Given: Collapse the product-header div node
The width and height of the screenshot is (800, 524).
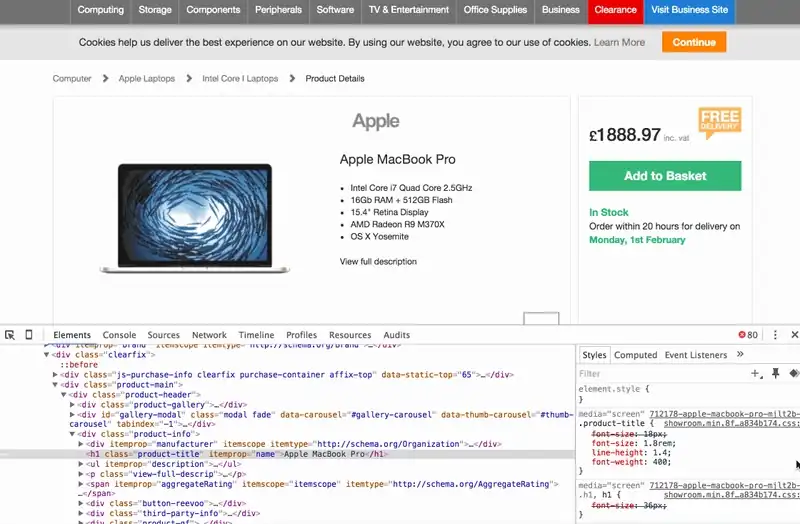Looking at the screenshot, I should (x=64, y=394).
